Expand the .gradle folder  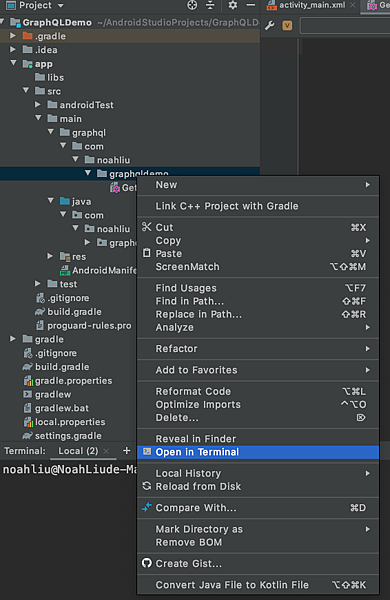13,36
